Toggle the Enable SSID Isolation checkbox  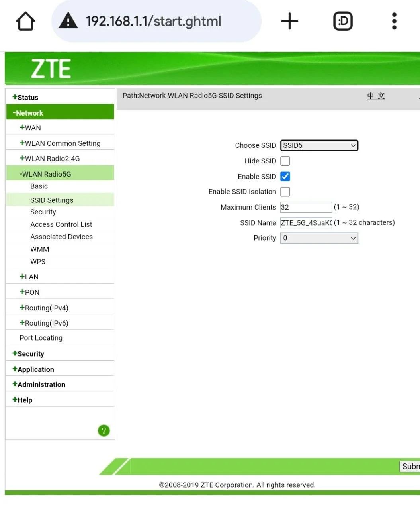coord(285,192)
